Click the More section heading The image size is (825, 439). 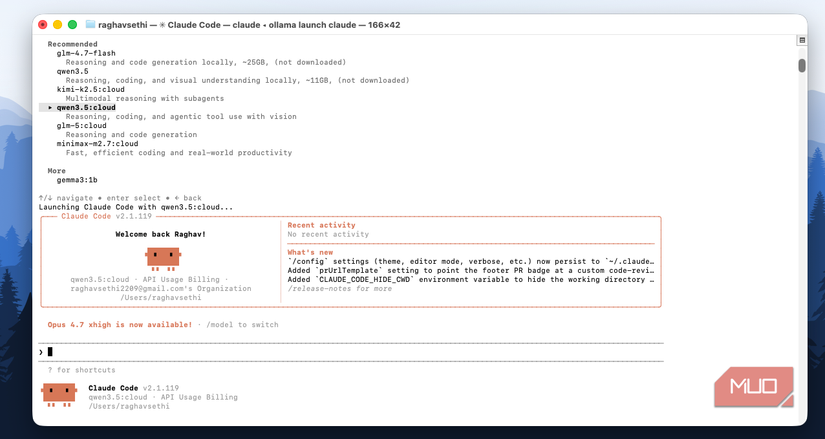[57, 171]
